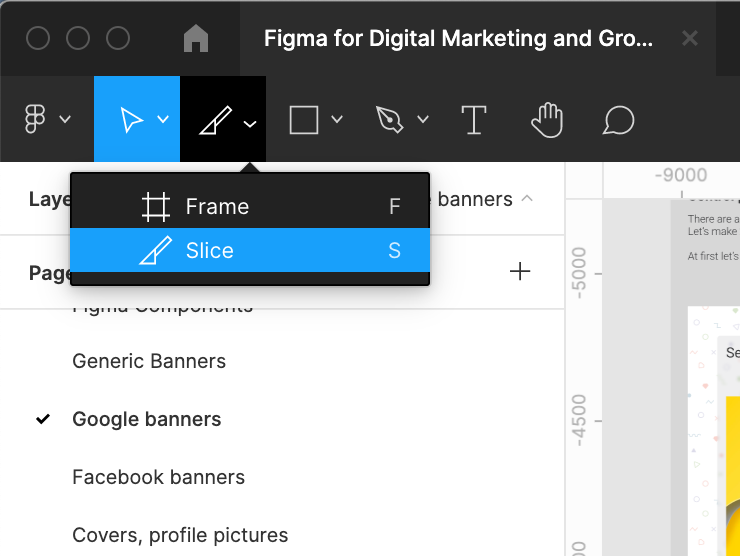This screenshot has width=740, height=556.
Task: Open the Covers, profile pictures page
Action: (180, 535)
